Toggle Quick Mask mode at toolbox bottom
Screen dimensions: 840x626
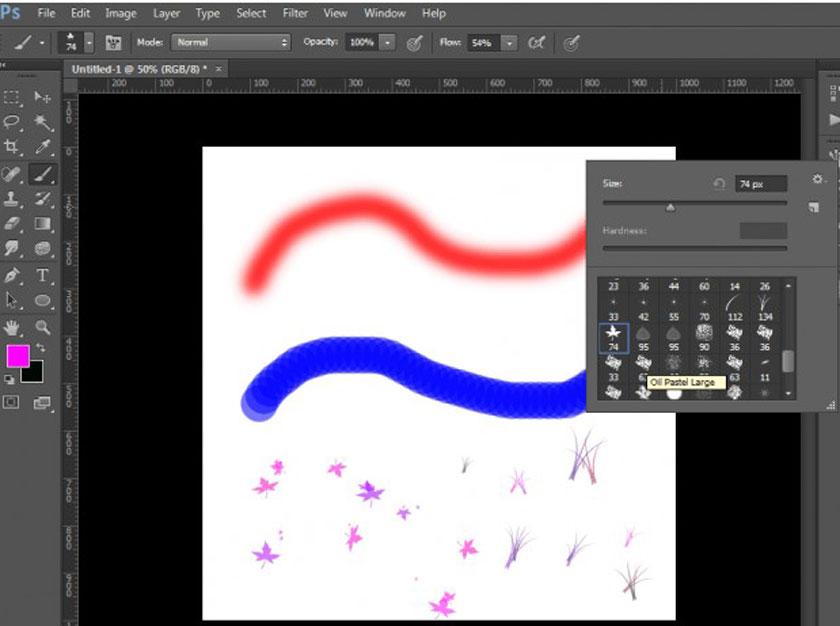pyautogui.click(x=13, y=402)
